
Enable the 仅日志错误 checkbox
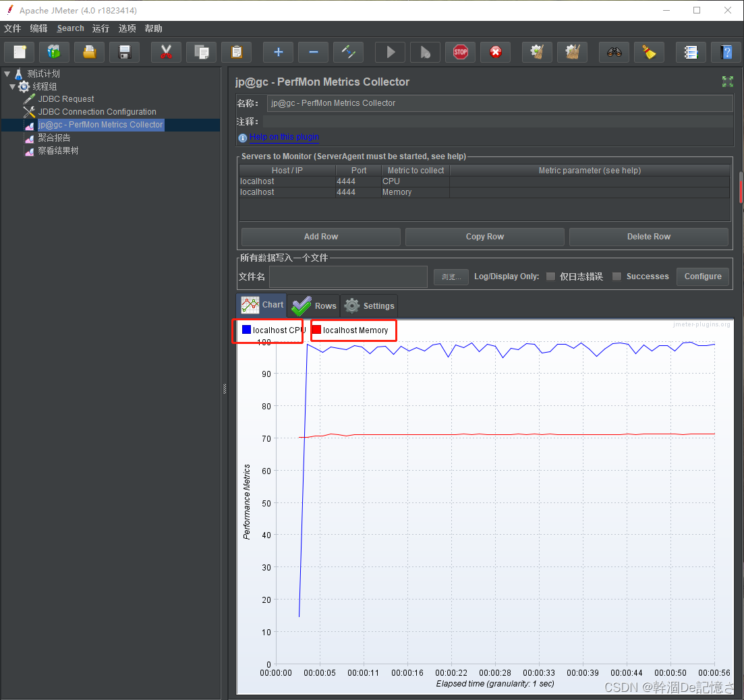[x=550, y=276]
